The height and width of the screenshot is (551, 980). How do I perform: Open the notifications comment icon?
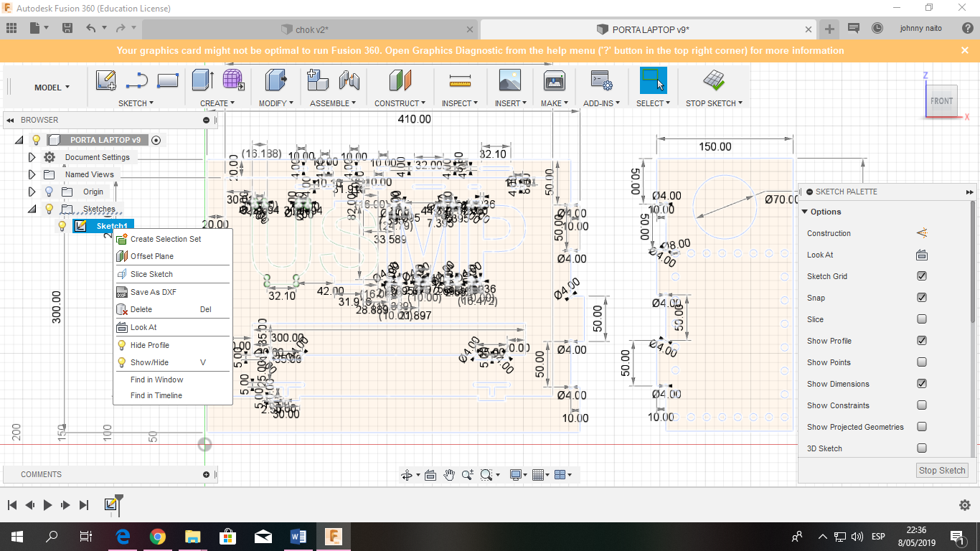click(854, 28)
